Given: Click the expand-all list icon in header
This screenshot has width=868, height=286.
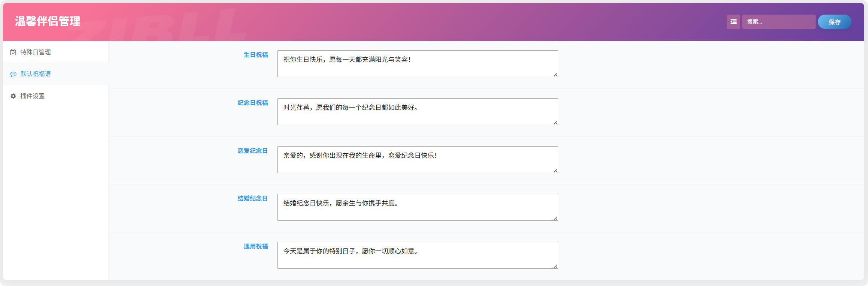Looking at the screenshot, I should click(x=733, y=22).
